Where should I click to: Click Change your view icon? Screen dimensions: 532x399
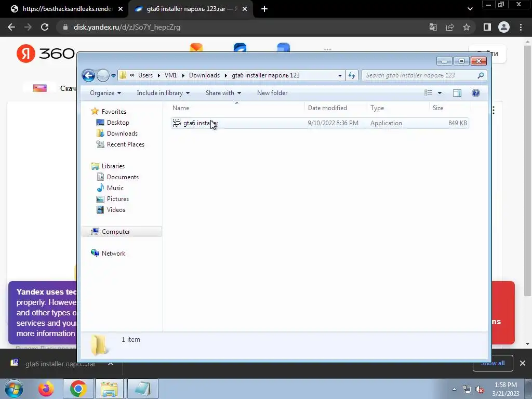point(429,93)
